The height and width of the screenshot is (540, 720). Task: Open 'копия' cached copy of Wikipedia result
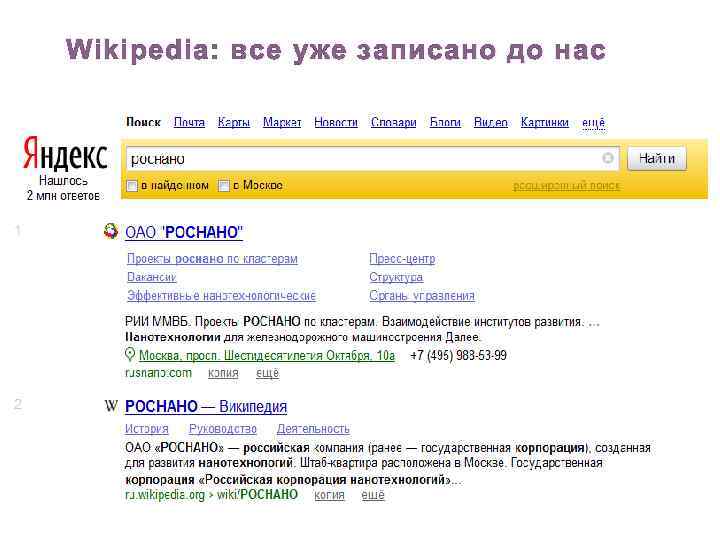[329, 495]
